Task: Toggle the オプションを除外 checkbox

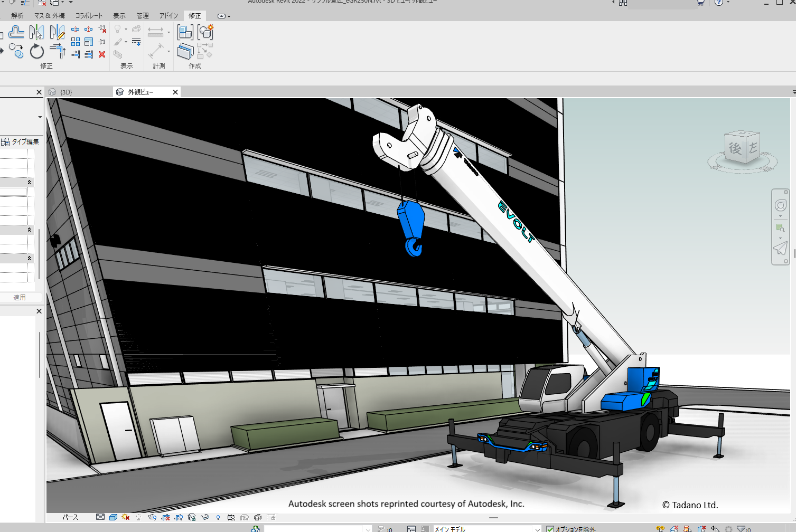Action: (x=550, y=529)
